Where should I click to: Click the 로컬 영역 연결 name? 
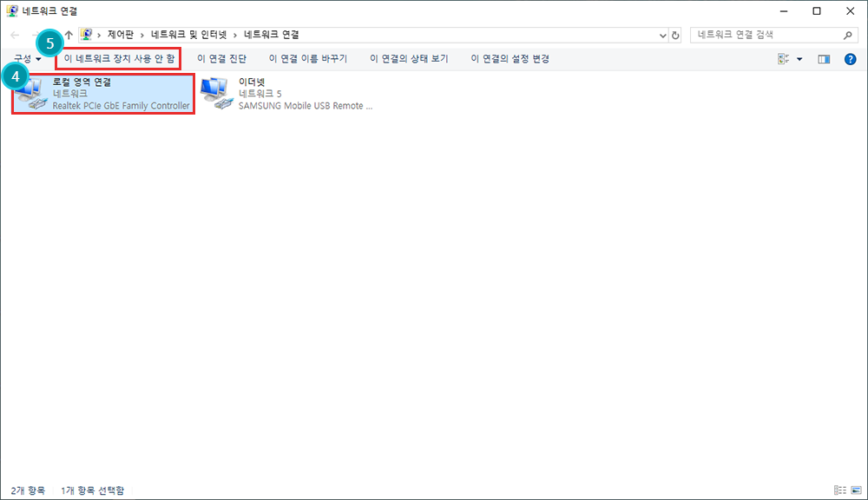[x=82, y=82]
